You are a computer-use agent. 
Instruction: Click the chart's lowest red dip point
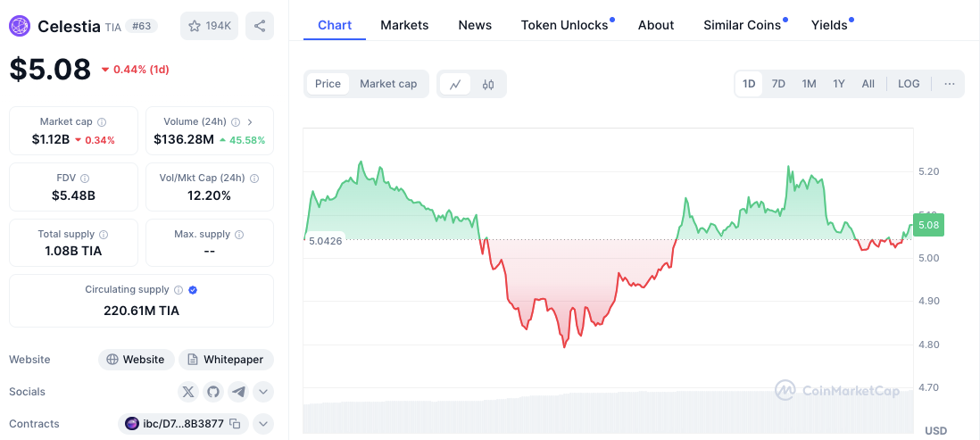click(564, 346)
